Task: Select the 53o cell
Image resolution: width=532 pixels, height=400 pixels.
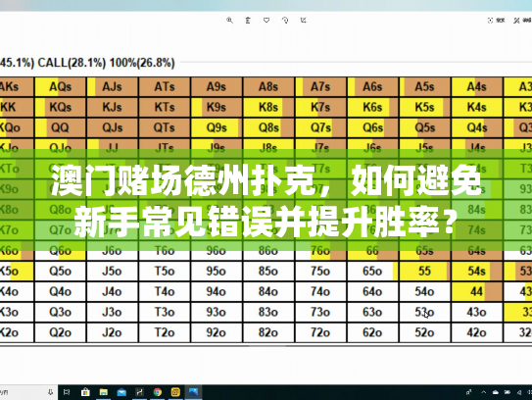Action: pos(425,312)
